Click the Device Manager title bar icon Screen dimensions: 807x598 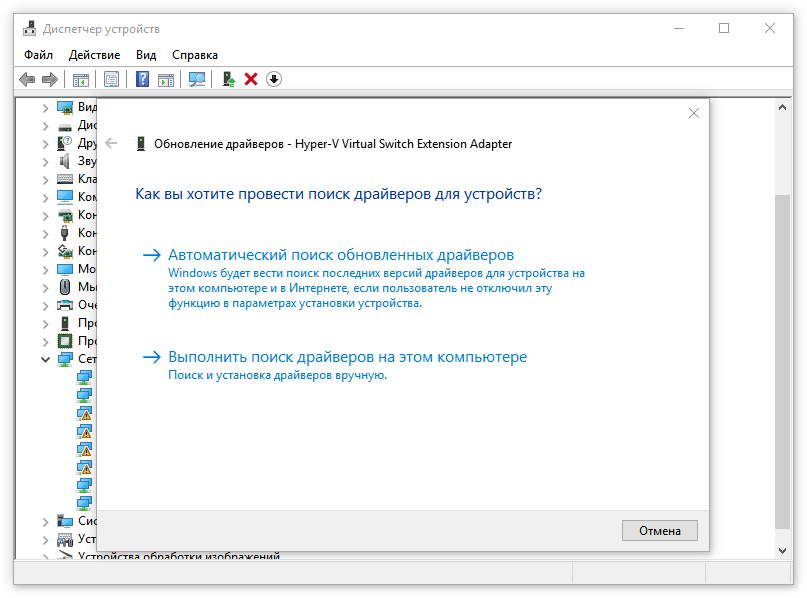click(29, 29)
